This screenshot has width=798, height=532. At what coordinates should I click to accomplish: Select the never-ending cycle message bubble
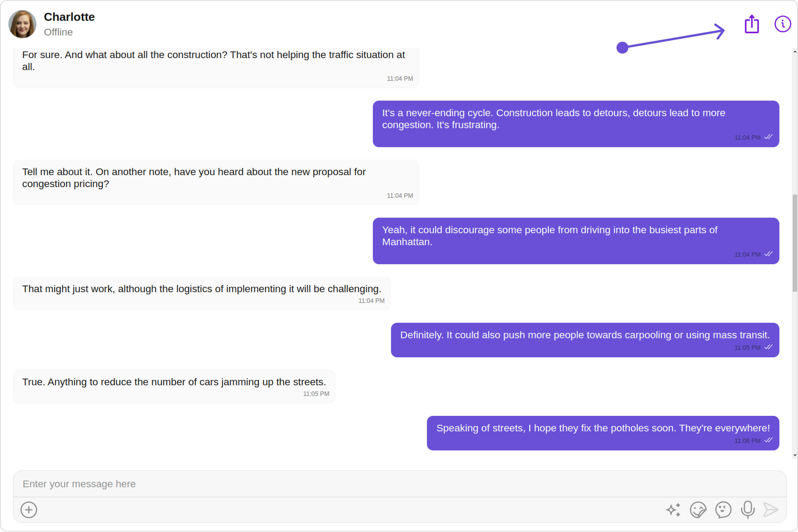point(576,124)
